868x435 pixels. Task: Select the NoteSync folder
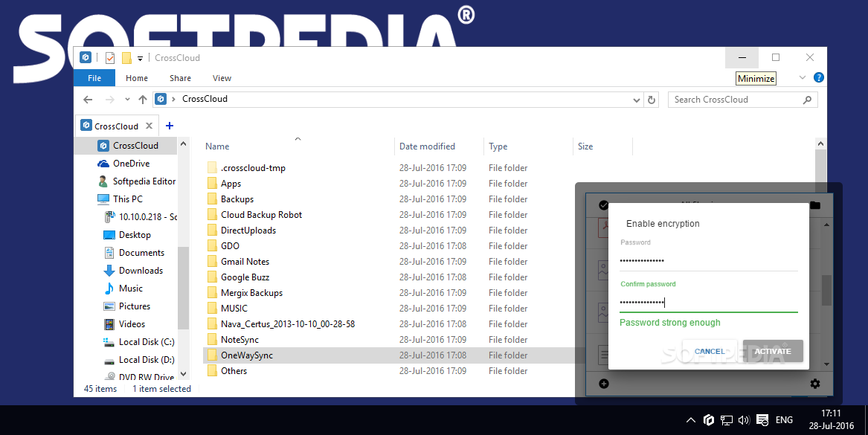click(239, 339)
